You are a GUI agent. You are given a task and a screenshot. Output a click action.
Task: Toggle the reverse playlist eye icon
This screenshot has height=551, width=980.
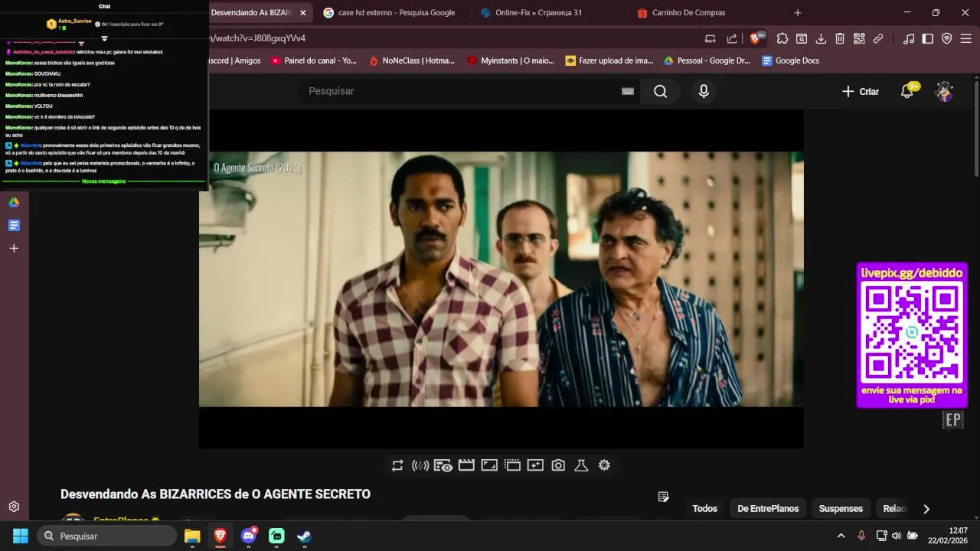443,465
